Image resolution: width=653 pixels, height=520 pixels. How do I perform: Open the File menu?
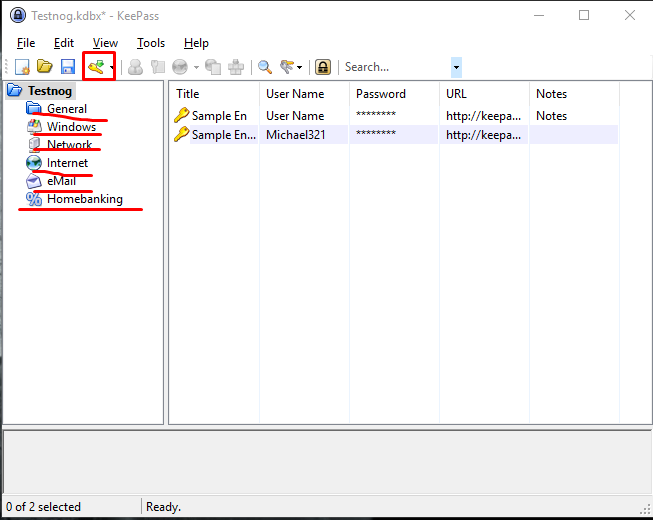pyautogui.click(x=26, y=43)
